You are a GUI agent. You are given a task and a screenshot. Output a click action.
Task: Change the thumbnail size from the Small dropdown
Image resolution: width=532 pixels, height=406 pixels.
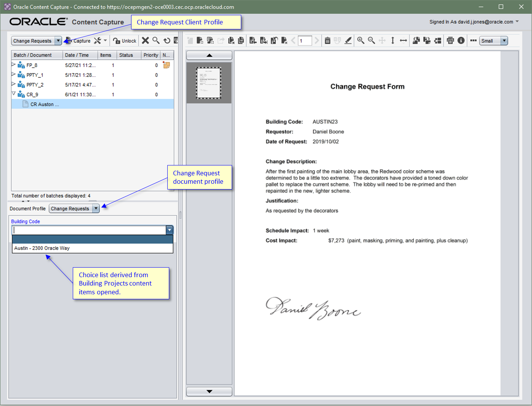(x=504, y=40)
